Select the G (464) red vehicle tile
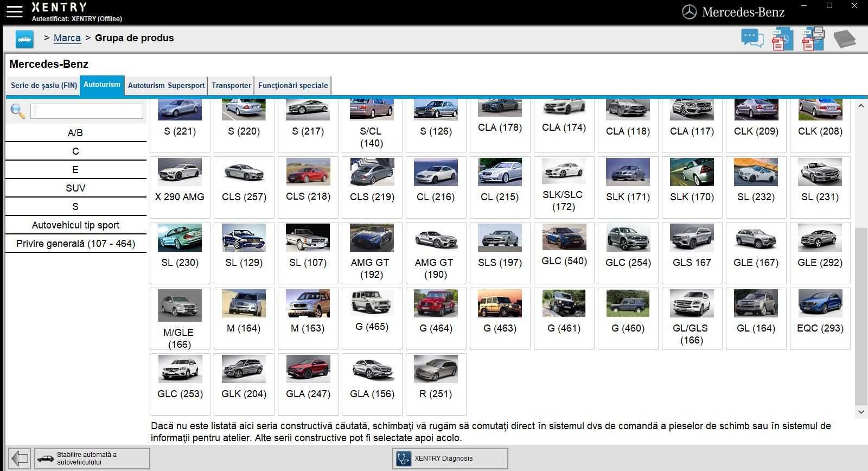 click(x=436, y=319)
